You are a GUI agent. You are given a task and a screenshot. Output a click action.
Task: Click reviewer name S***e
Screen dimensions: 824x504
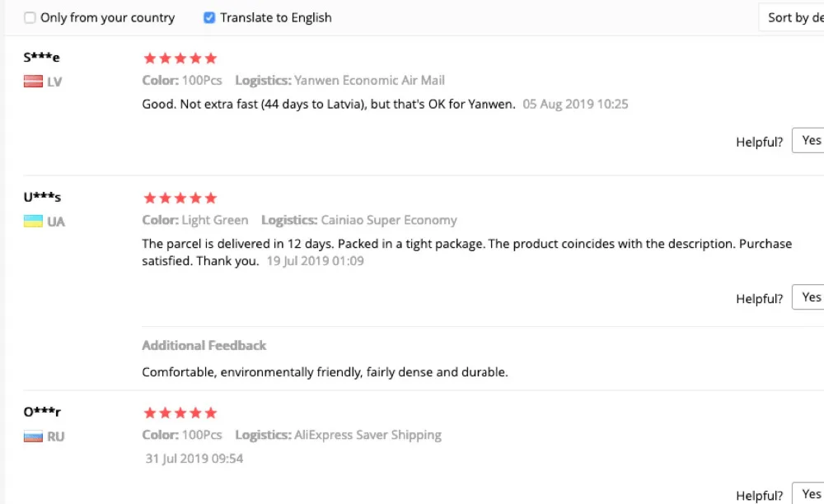tap(42, 58)
